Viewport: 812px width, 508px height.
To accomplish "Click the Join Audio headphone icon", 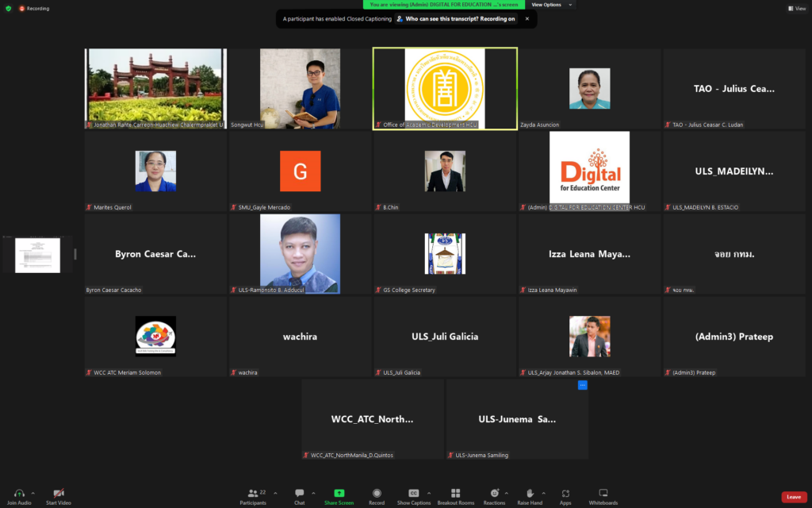I will (x=19, y=493).
